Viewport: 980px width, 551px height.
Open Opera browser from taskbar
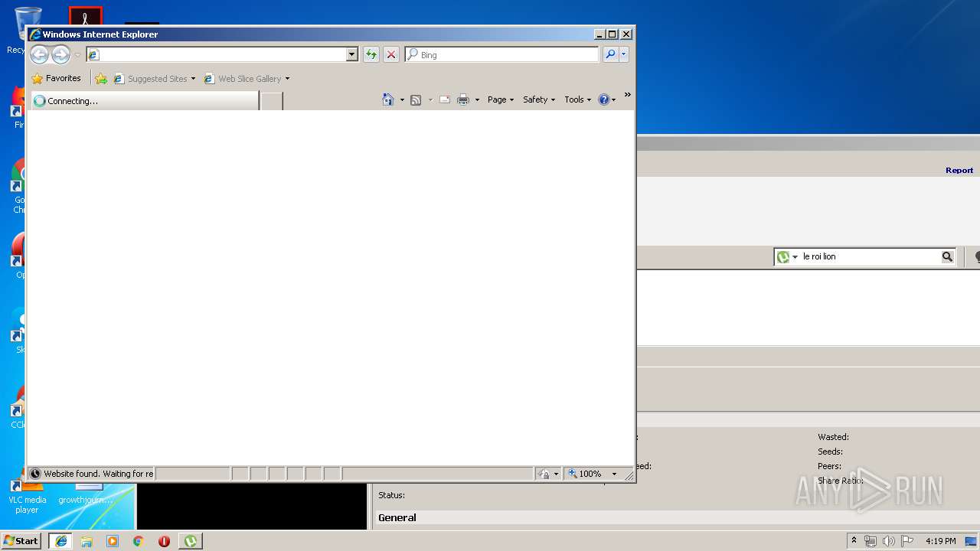click(x=164, y=541)
